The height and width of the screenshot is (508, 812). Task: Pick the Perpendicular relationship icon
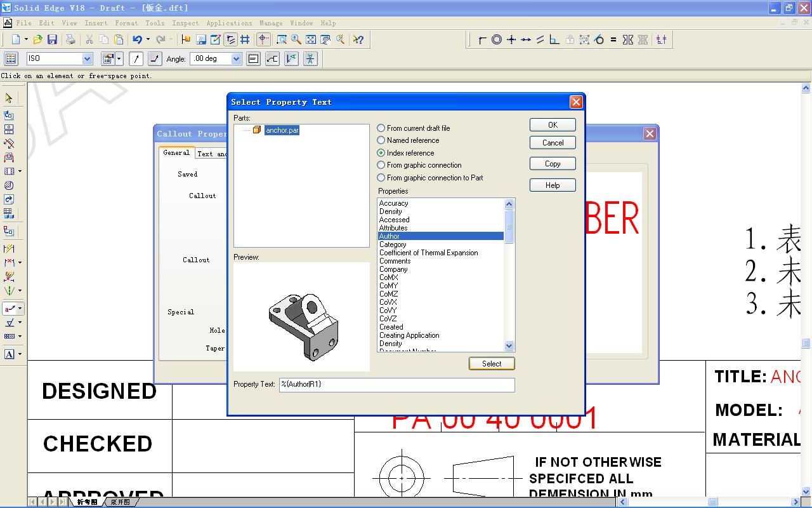pos(554,39)
